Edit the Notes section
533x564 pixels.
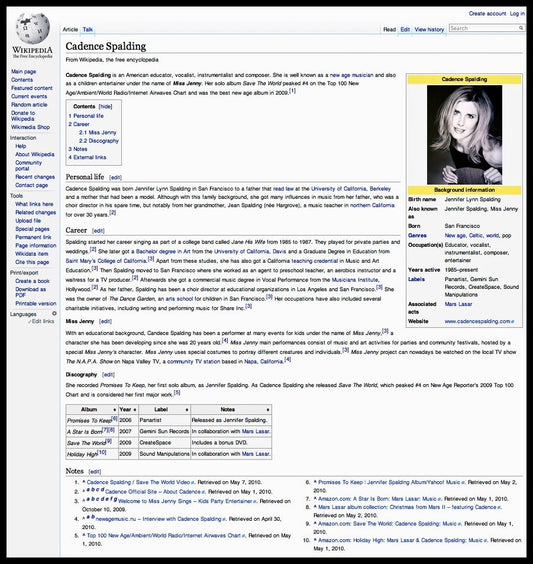pyautogui.click(x=95, y=472)
